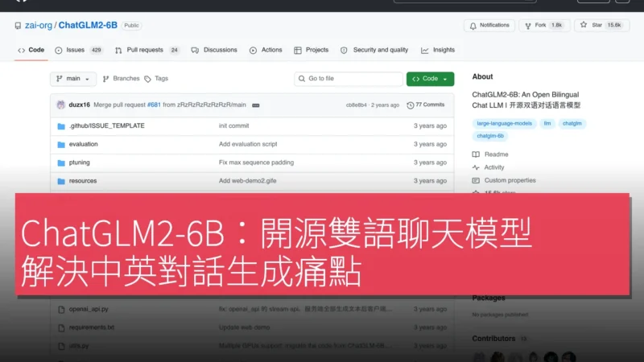Screen dimensions: 644x362
Task: View the 77 Commits history
Action: [x=426, y=105]
